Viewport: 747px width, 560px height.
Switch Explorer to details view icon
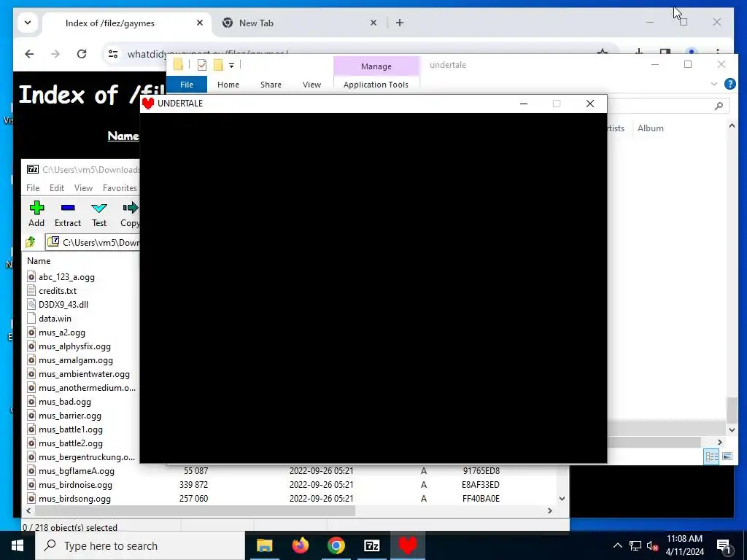click(x=711, y=456)
